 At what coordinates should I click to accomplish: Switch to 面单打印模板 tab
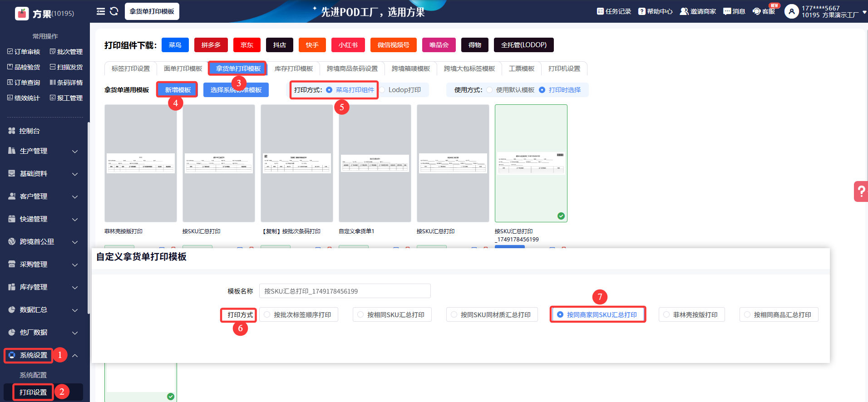(x=183, y=69)
